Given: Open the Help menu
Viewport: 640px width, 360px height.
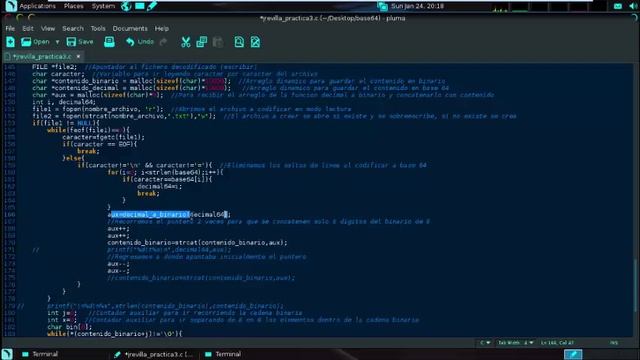Looking at the screenshot, I should [162, 29].
